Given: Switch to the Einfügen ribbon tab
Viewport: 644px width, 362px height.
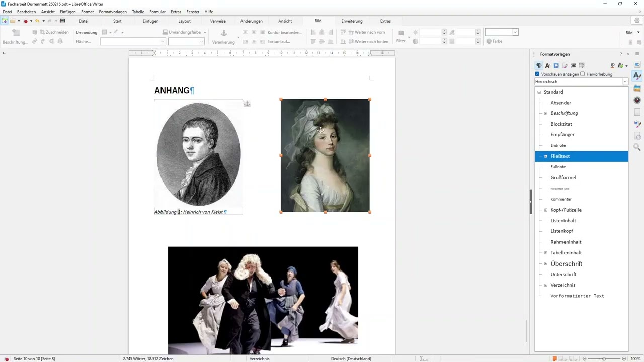Looking at the screenshot, I should pos(150,21).
